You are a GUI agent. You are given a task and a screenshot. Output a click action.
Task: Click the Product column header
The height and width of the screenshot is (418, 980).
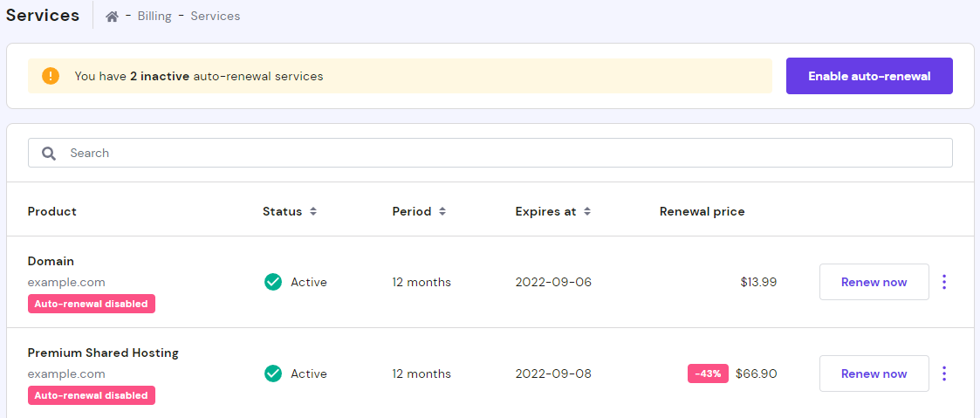pos(52,212)
